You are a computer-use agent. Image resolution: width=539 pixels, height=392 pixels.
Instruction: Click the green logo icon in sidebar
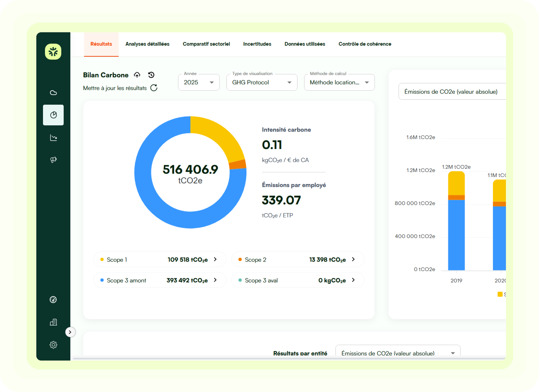point(53,52)
